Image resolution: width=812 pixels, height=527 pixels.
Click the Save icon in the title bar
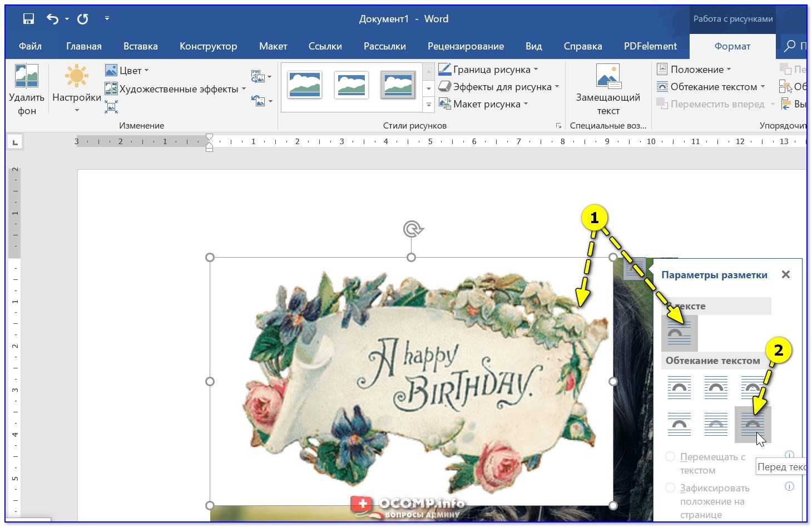point(28,19)
